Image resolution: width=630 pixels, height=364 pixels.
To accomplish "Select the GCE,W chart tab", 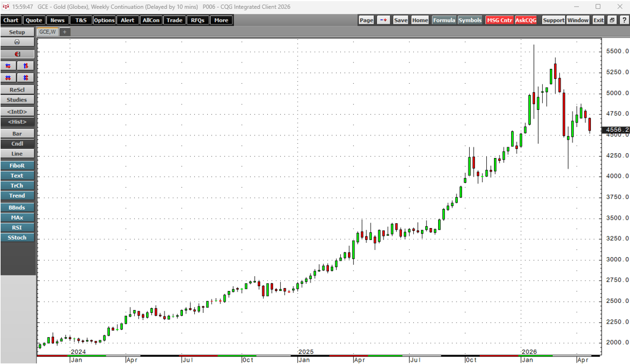I will pos(46,31).
